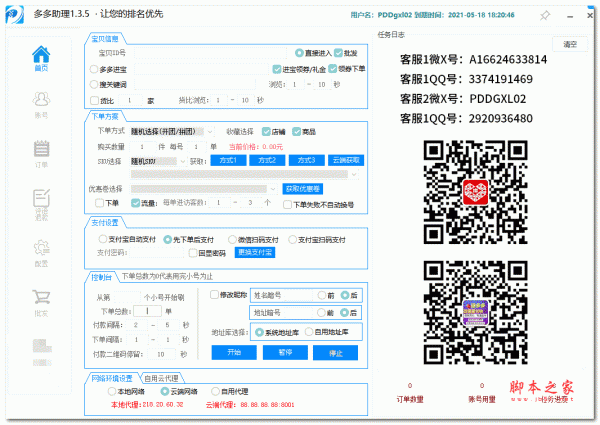Toggle the 商品 favorite checkbox
The image size is (600, 425).
click(x=296, y=132)
